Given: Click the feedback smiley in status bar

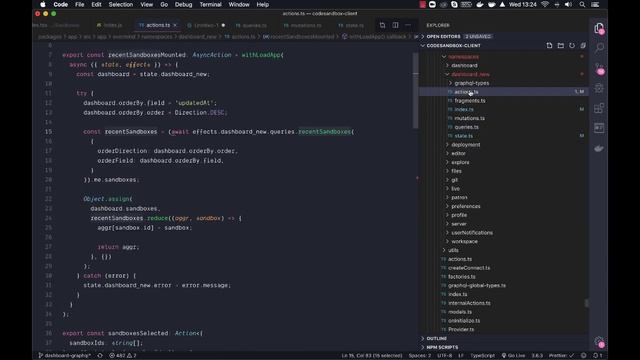Looking at the screenshot, I should click(584, 356).
